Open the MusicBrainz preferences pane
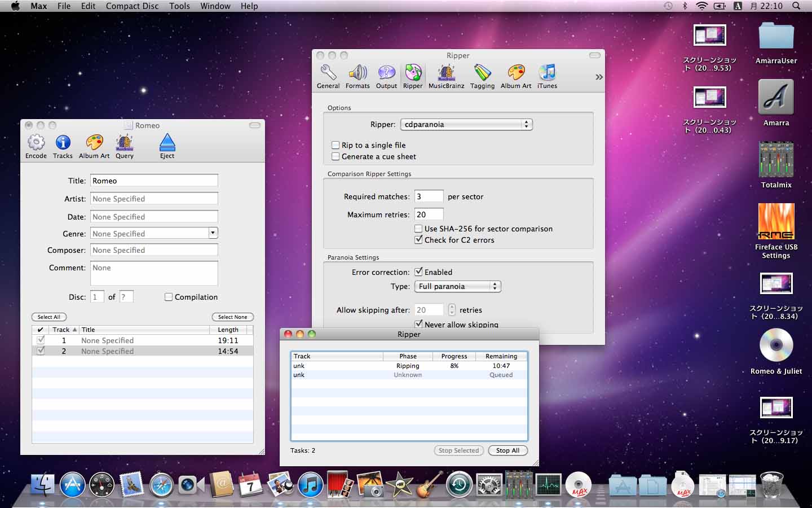Viewport: 812px width, 508px height. tap(446, 77)
